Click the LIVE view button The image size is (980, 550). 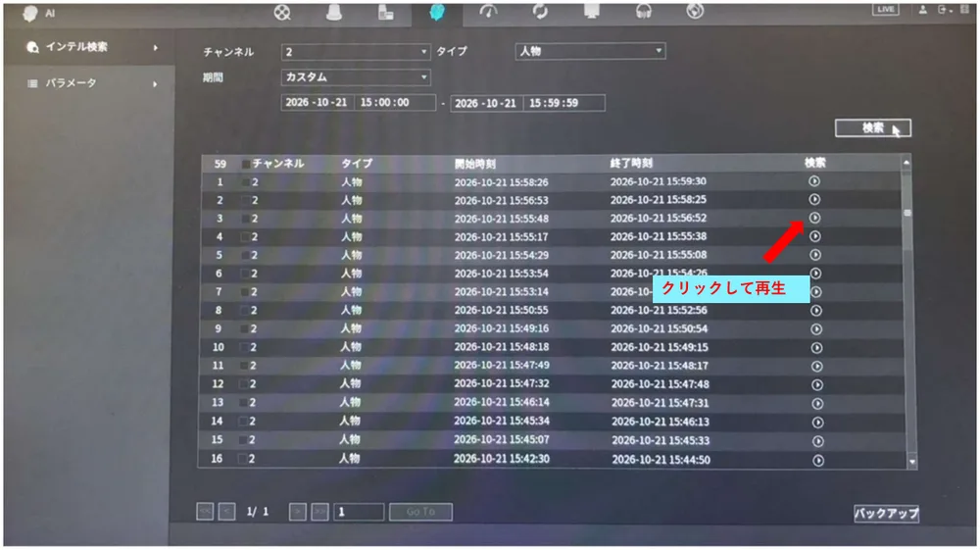pos(886,10)
